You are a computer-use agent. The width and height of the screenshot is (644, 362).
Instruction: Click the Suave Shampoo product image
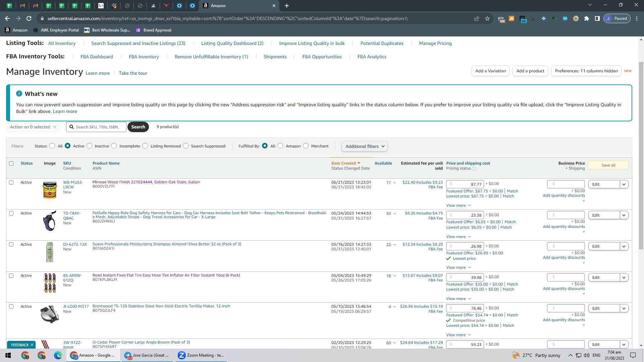[x=50, y=252]
